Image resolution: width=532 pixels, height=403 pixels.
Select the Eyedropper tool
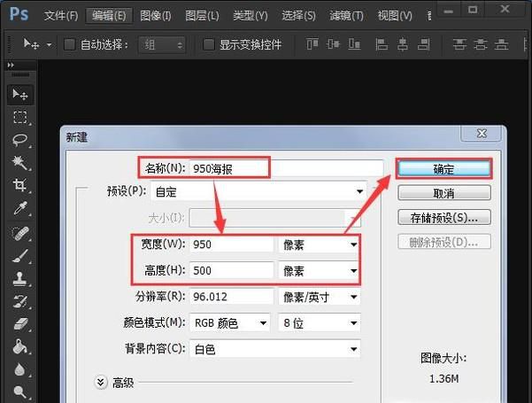[x=20, y=208]
